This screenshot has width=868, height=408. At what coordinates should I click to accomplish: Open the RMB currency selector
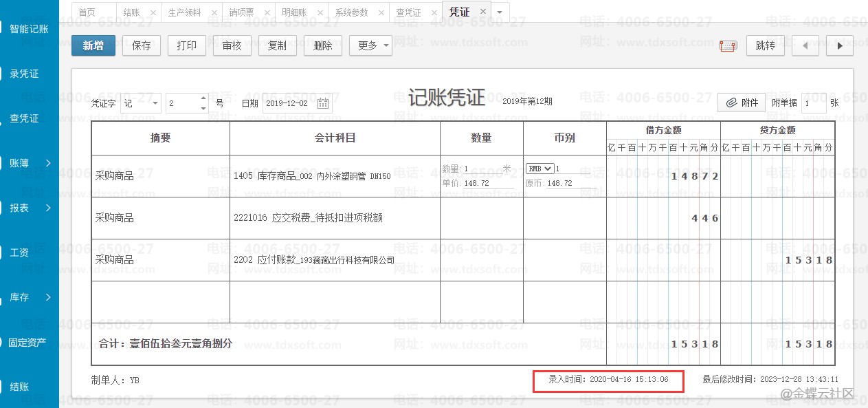[x=539, y=169]
